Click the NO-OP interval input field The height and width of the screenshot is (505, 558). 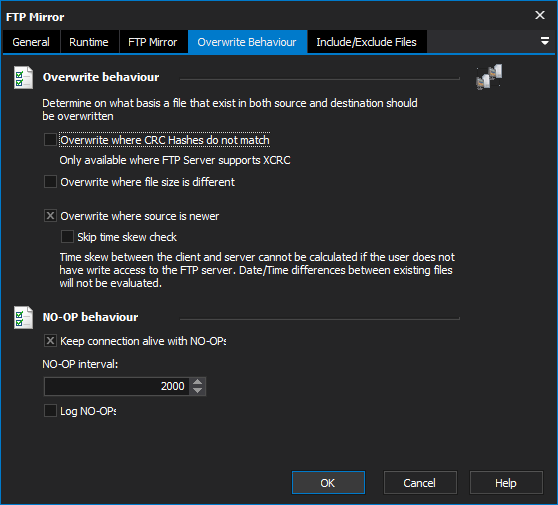pos(117,386)
